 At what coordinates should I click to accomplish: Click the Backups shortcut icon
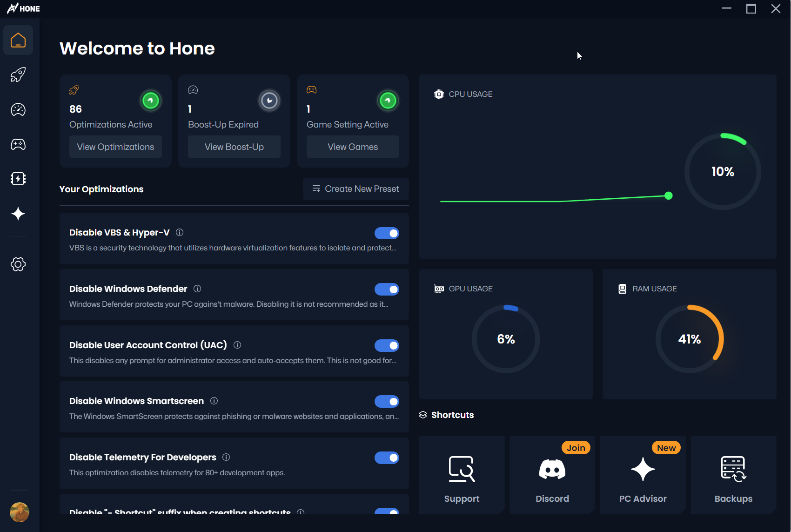[x=733, y=470]
